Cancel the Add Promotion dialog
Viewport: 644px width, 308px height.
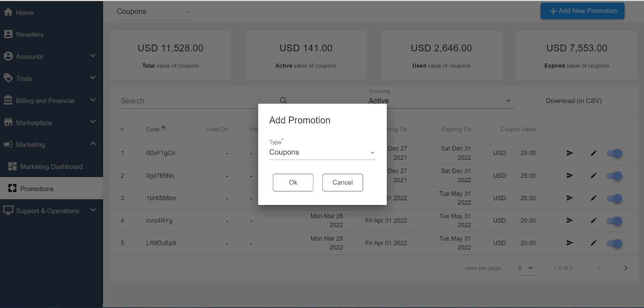click(x=343, y=183)
